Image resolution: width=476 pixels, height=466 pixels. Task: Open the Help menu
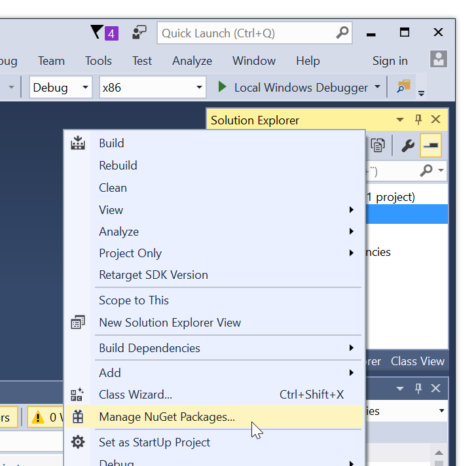[308, 61]
